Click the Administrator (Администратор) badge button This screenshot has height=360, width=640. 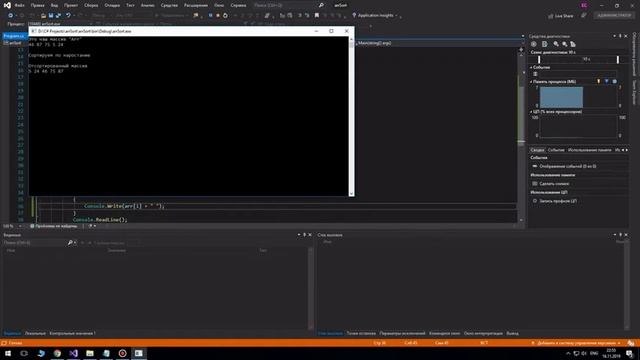click(614, 16)
